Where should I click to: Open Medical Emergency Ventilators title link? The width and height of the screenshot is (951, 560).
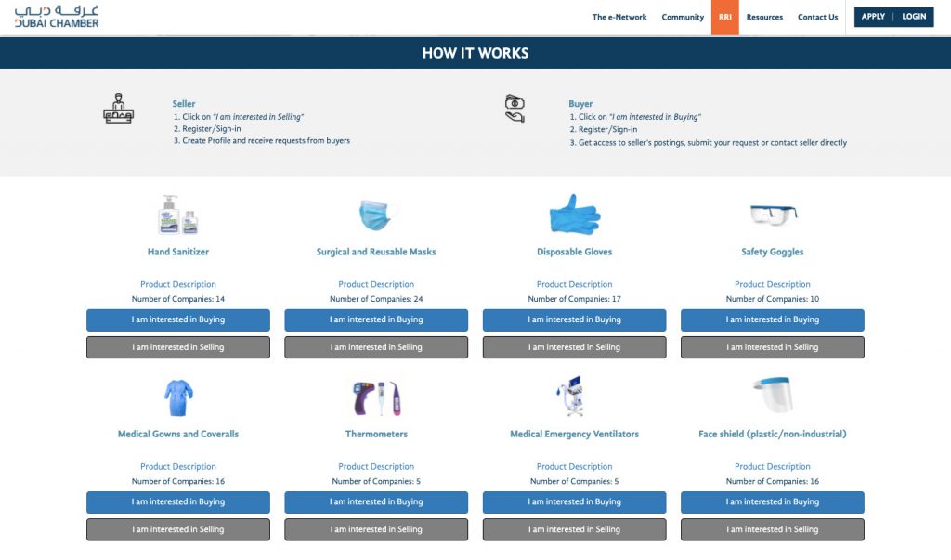(x=574, y=434)
